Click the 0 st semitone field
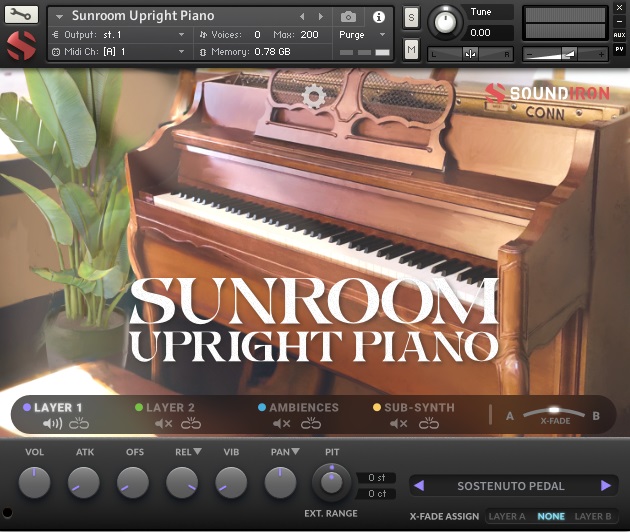630x532 pixels. click(376, 477)
